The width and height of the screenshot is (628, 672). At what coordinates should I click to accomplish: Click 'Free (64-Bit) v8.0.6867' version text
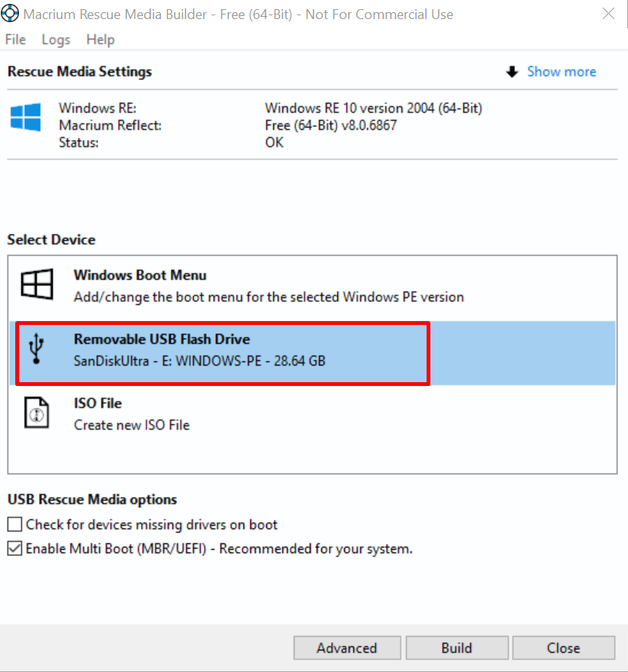pos(331,125)
